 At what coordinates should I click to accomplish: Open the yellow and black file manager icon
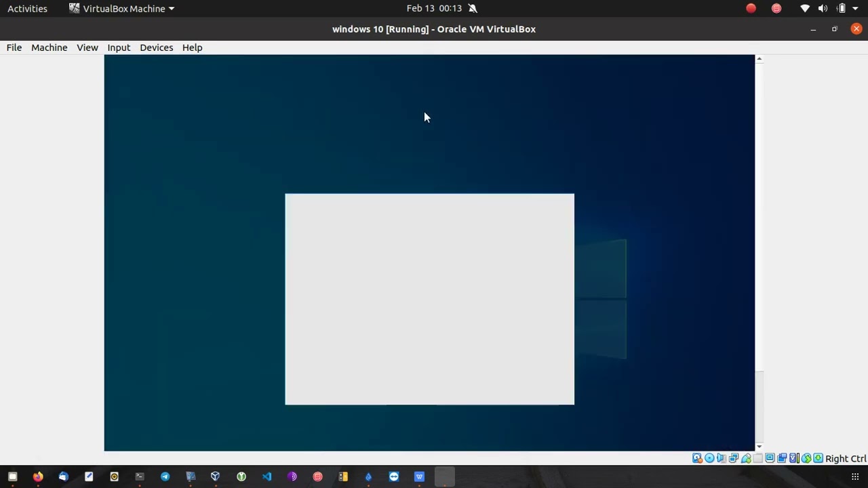343,476
